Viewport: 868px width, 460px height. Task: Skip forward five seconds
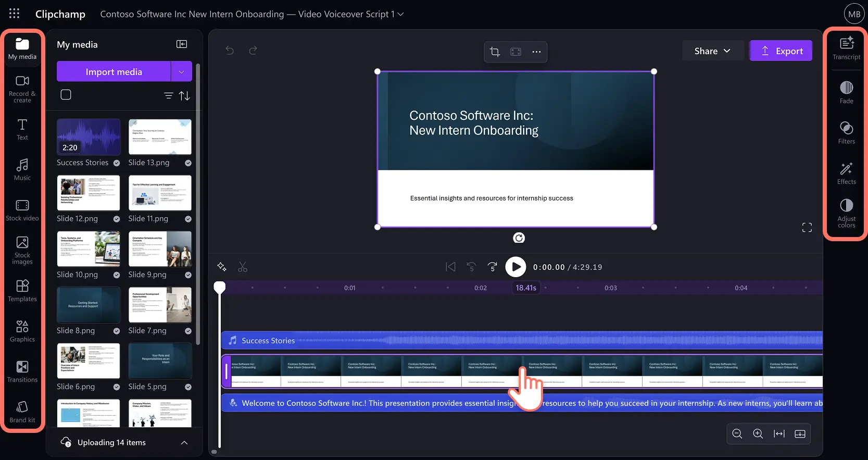click(492, 267)
